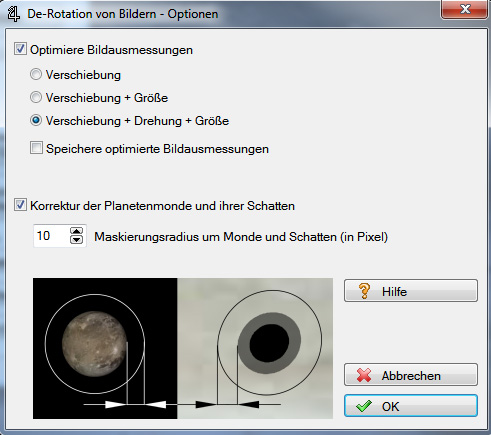Increase Maskierungsradius with up arrow
This screenshot has width=491, height=435.
77,231
